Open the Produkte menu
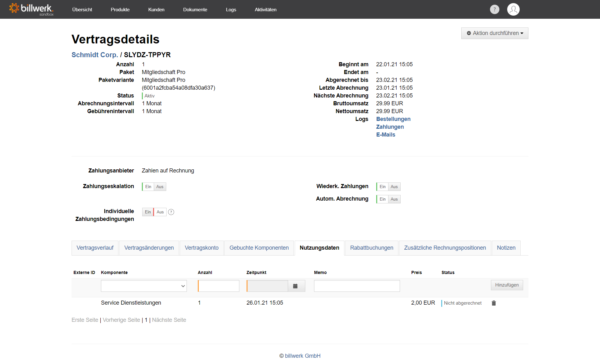The width and height of the screenshot is (600, 364). coord(120,9)
